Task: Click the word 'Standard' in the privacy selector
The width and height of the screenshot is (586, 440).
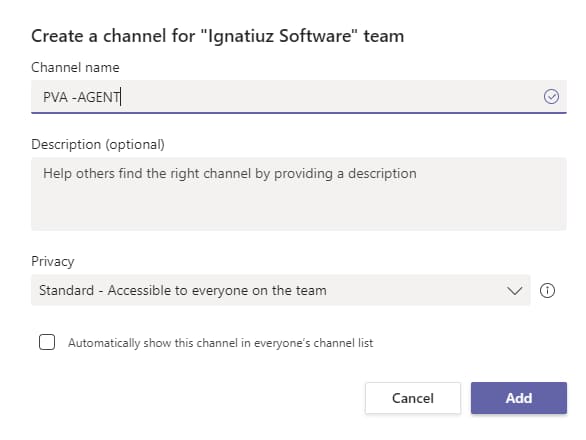Action: coord(67,290)
